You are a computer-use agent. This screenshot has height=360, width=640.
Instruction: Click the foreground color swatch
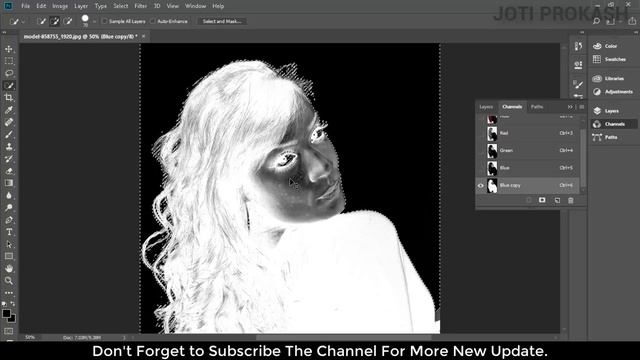(x=6, y=313)
